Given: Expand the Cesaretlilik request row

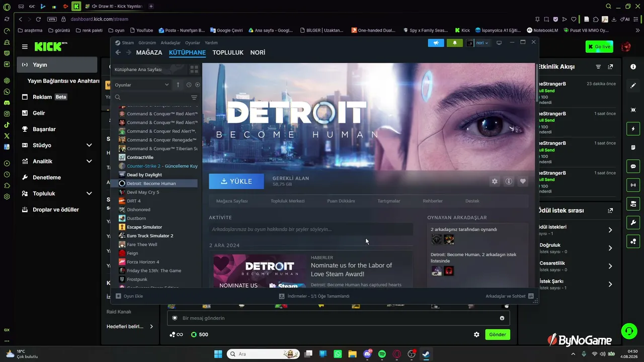Looking at the screenshot, I should [x=610, y=266].
